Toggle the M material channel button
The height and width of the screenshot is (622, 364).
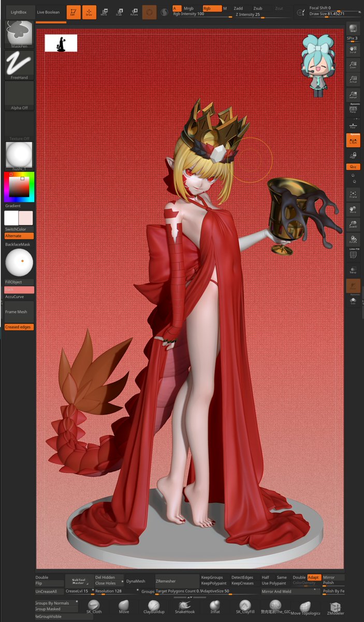(225, 8)
